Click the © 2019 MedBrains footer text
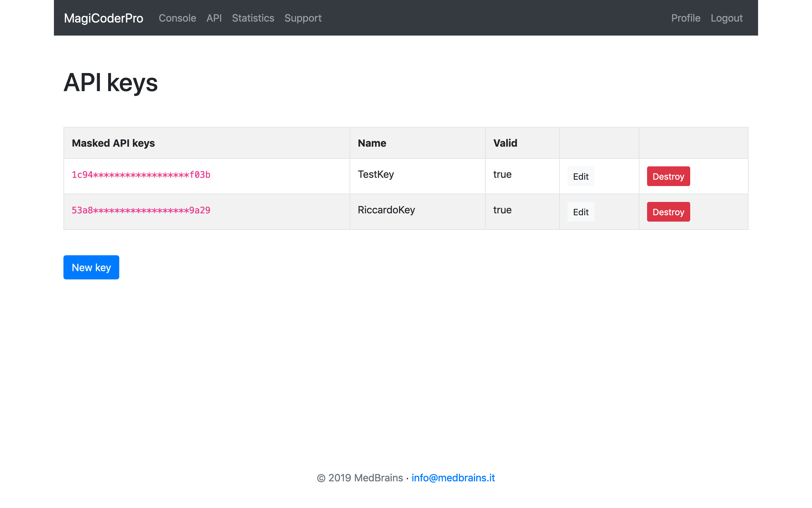The image size is (812, 508). (360, 478)
